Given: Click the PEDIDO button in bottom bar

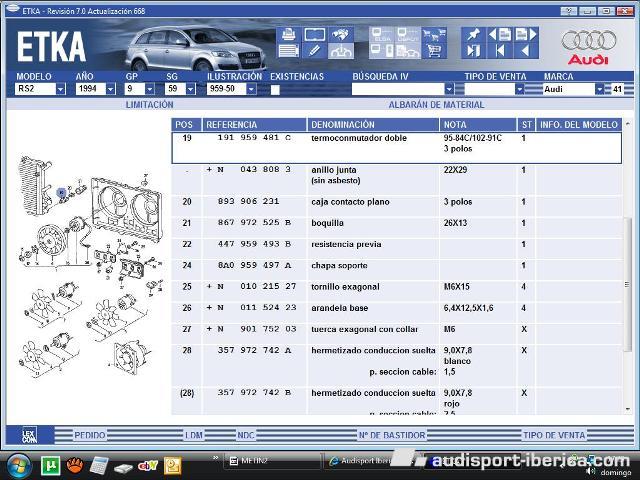Looking at the screenshot, I should (89, 435).
